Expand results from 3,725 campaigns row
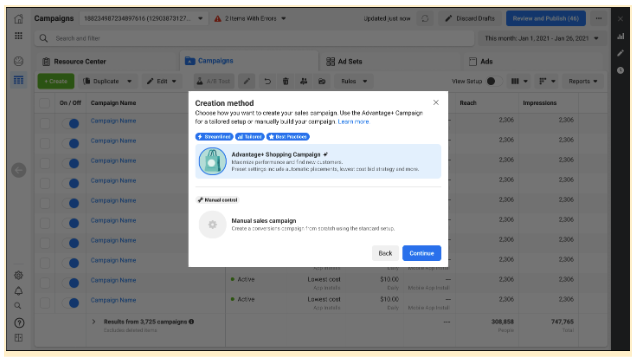This screenshot has width=636, height=363. [x=94, y=322]
